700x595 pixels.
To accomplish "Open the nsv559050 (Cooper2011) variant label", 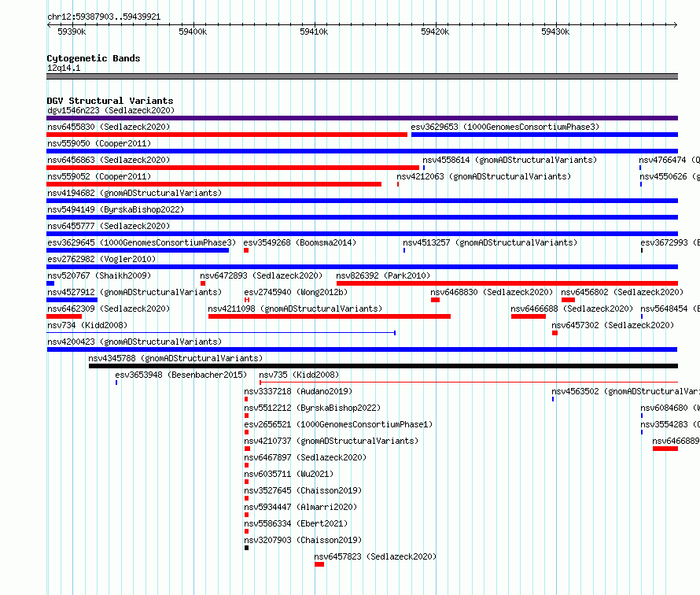I will (x=99, y=143).
